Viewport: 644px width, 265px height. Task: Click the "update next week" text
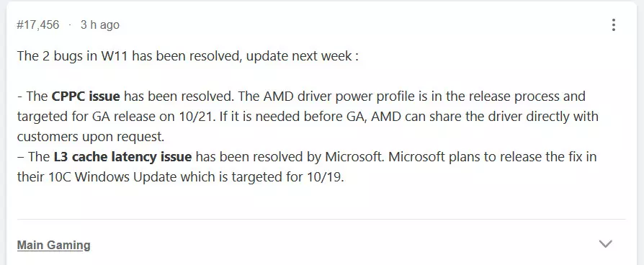point(299,56)
